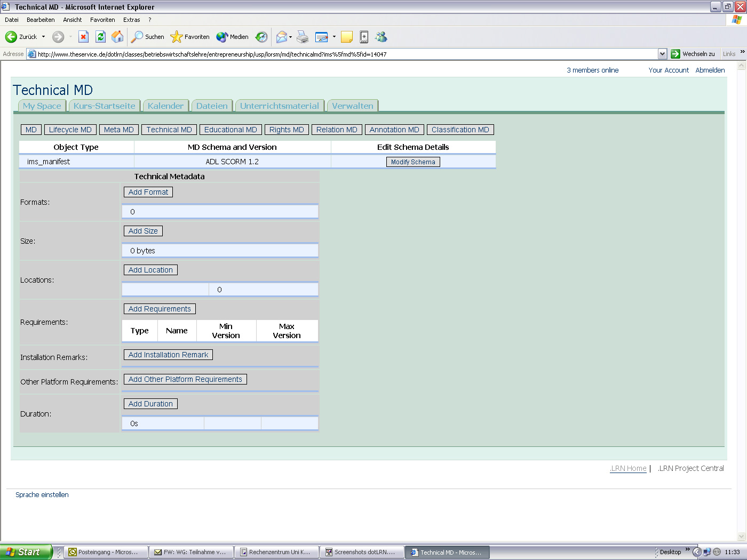
Task: Open the browsing history panel
Action: [261, 37]
